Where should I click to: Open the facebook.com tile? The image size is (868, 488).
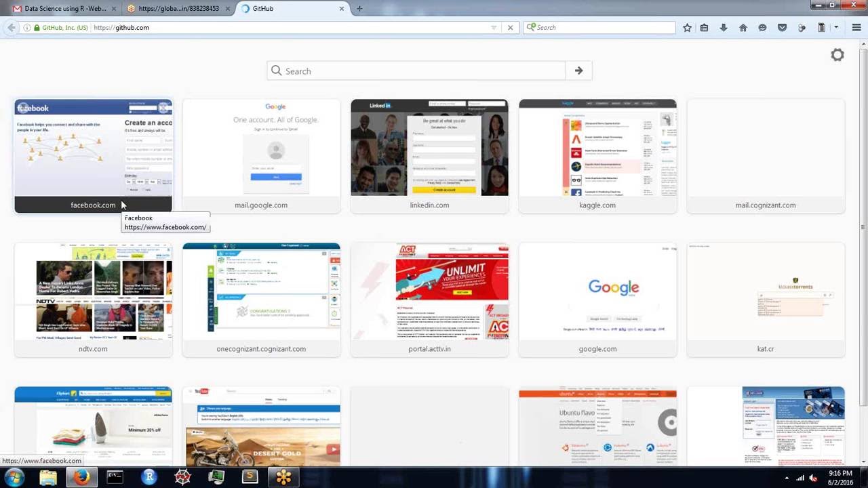coord(93,156)
